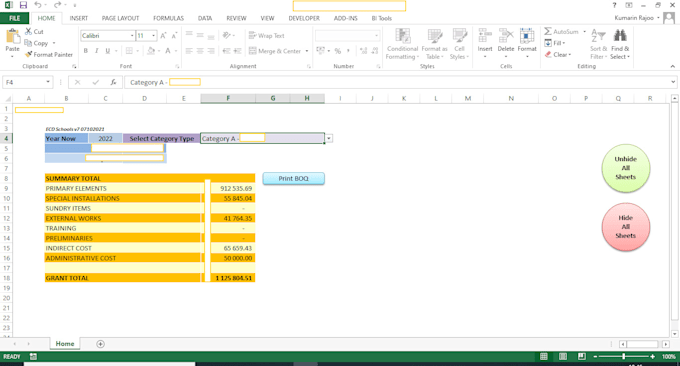Apply borders using the Borders icon
This screenshot has height=366, width=680.
click(129, 51)
